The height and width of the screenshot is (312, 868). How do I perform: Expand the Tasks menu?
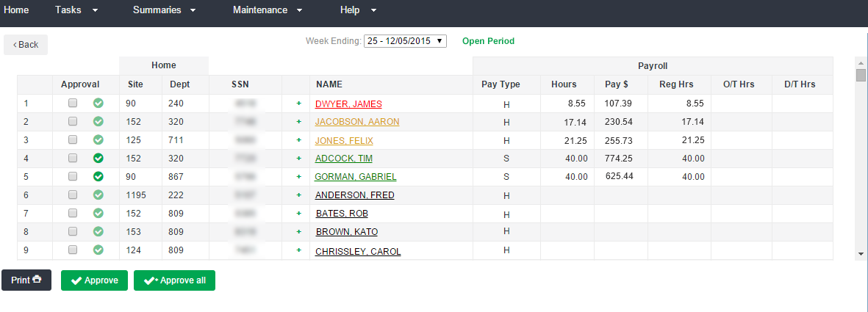[x=76, y=10]
